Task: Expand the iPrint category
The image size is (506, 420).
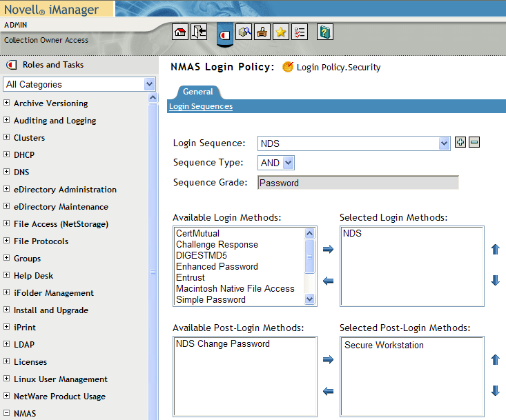Action: 6,326
